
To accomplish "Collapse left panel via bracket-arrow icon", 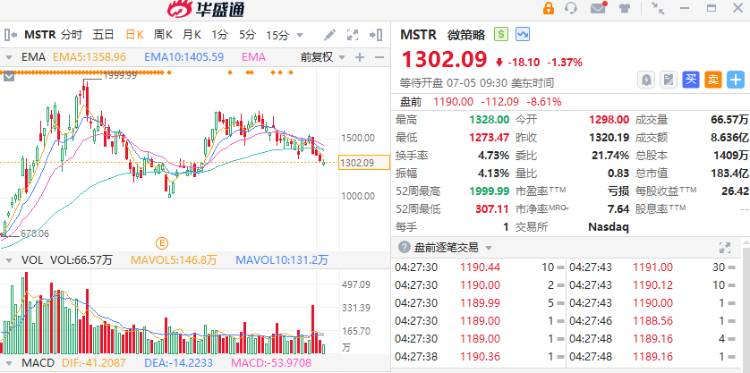I will [x=11, y=34].
